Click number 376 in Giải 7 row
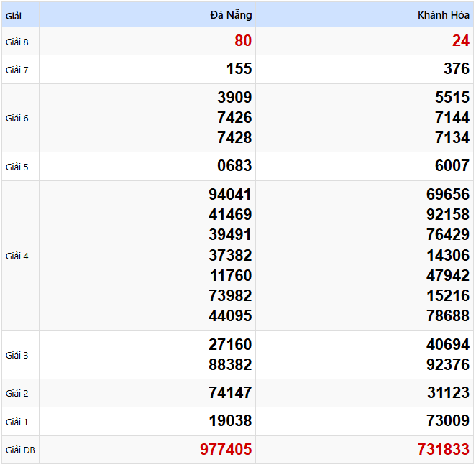Viewport: 476px width, 467px height. [456, 69]
